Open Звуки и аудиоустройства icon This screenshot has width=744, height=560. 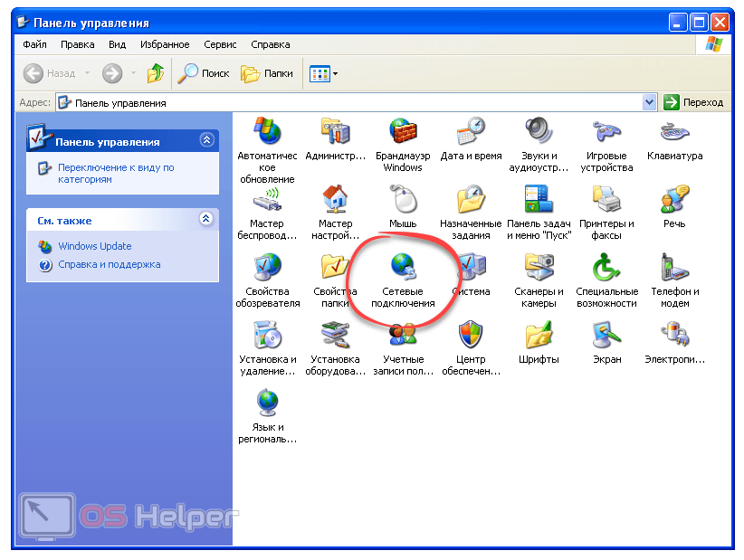tap(539, 132)
